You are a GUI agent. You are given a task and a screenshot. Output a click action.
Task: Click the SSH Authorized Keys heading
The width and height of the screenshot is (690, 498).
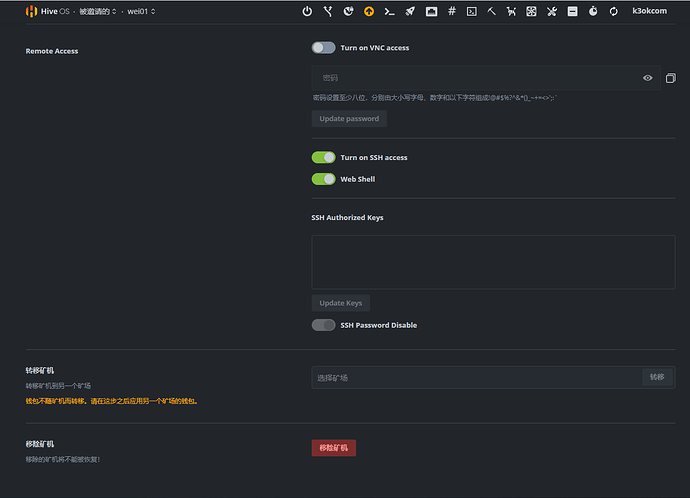coord(347,217)
